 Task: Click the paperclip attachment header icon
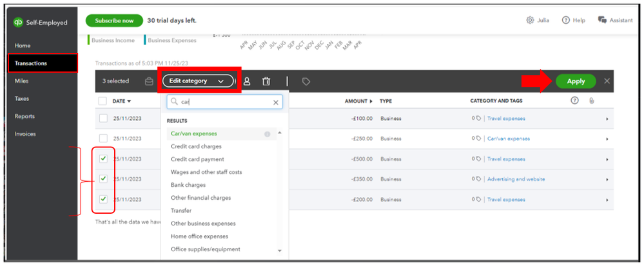(592, 100)
